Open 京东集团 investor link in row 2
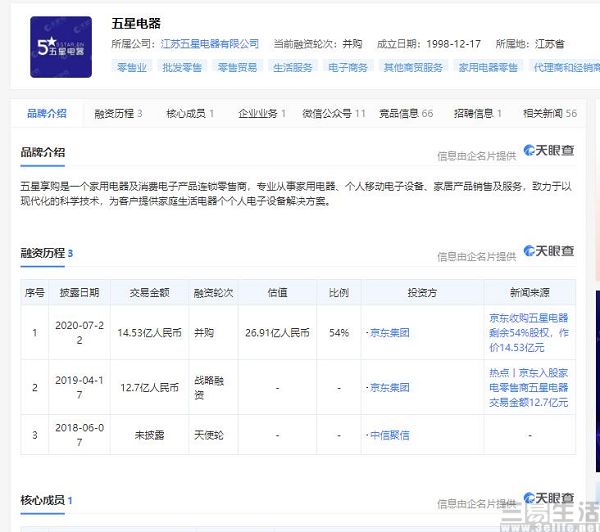This screenshot has width=600, height=532. pyautogui.click(x=390, y=388)
